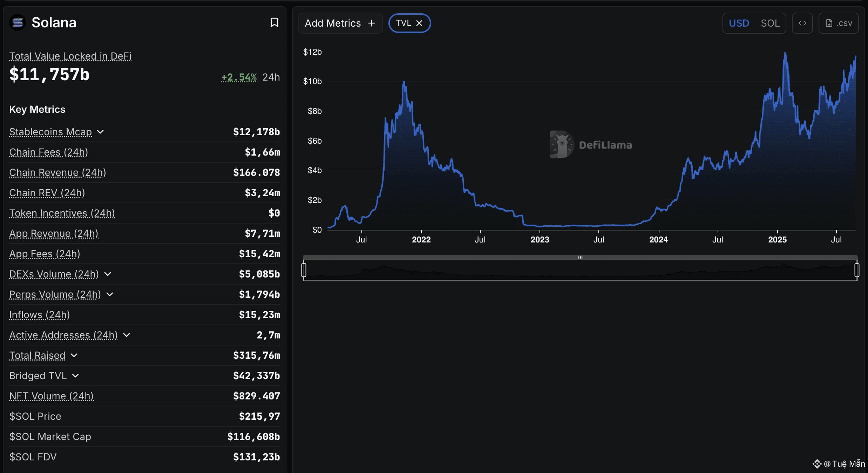
Task: Open the embed code button
Action: [x=802, y=23]
